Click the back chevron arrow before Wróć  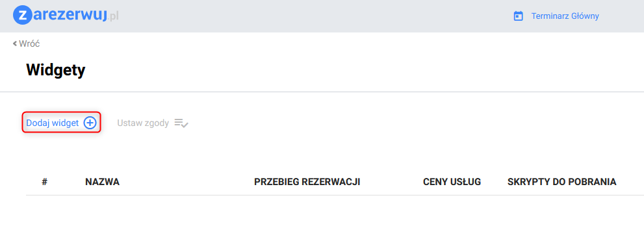[15, 44]
